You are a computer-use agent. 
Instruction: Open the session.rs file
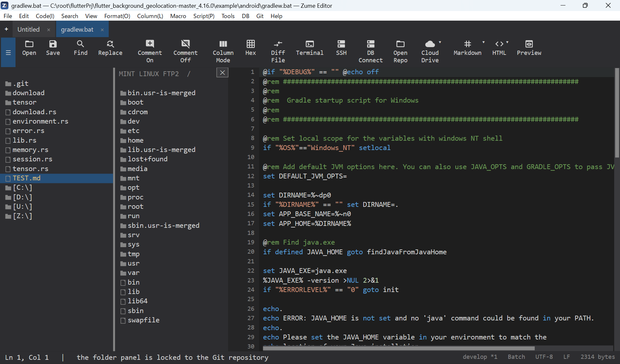tap(29, 159)
